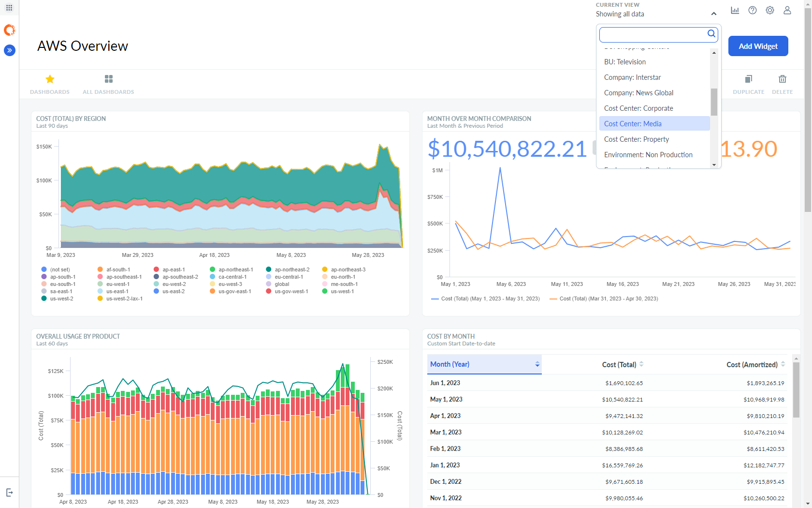Click the Duplicate dashboard icon

(748, 79)
